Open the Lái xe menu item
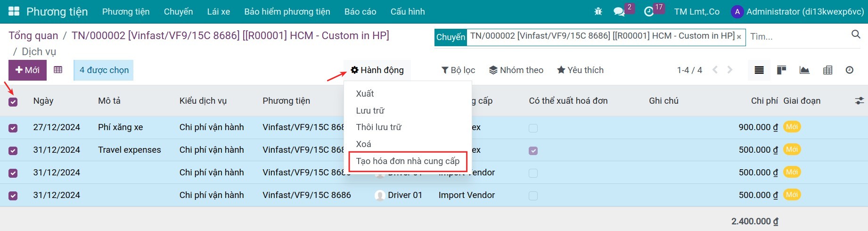The width and height of the screenshot is (868, 231). [219, 12]
